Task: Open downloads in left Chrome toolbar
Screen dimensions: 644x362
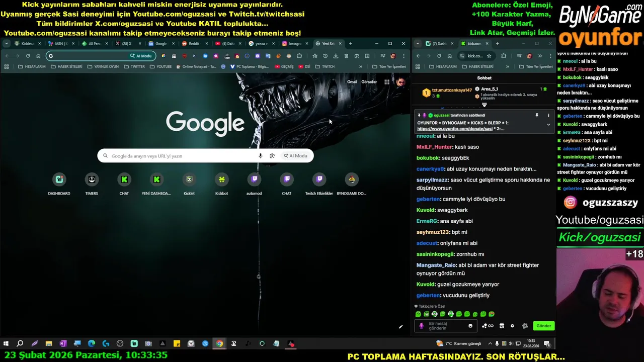Action: click(x=336, y=56)
